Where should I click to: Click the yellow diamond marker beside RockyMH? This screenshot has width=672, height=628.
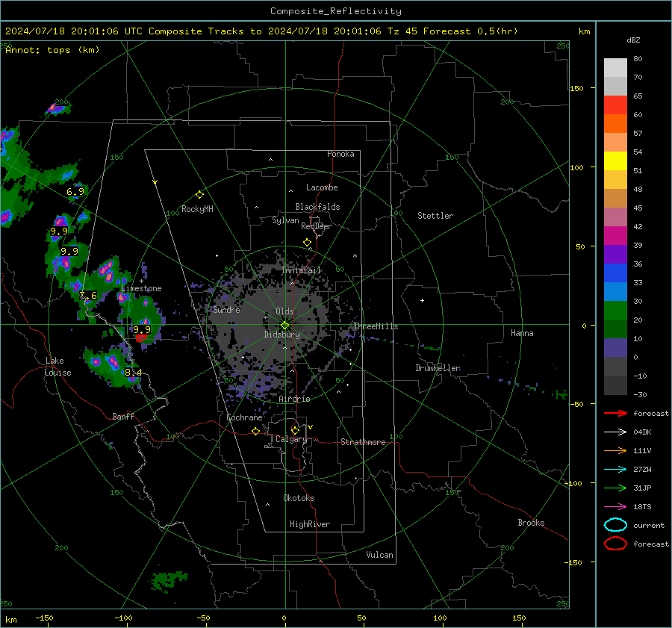(x=199, y=195)
